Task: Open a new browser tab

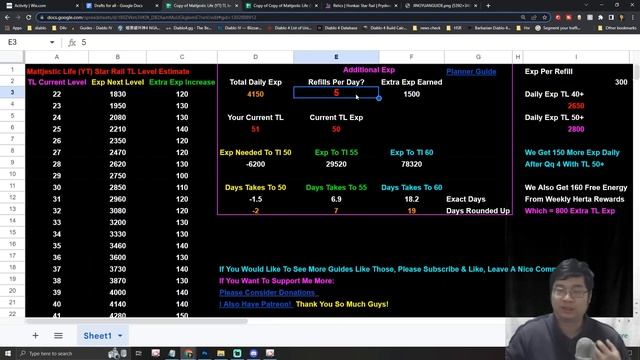Action: click(488, 6)
